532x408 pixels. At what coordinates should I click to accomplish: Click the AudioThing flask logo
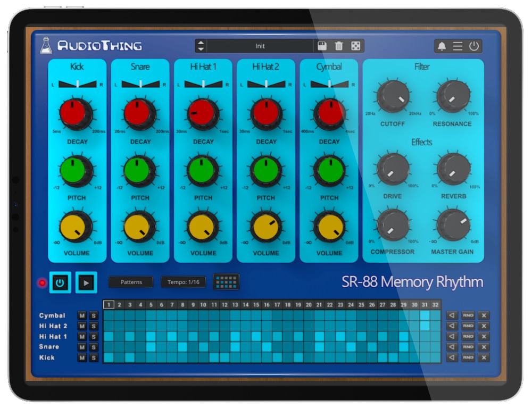click(46, 46)
